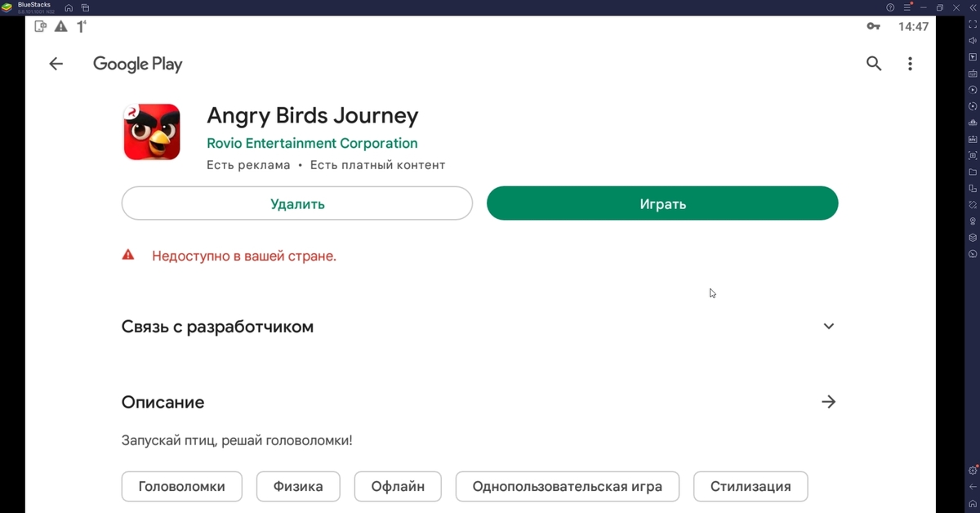Select the Головоломки tag chip
The height and width of the screenshot is (513, 980).
182,486
